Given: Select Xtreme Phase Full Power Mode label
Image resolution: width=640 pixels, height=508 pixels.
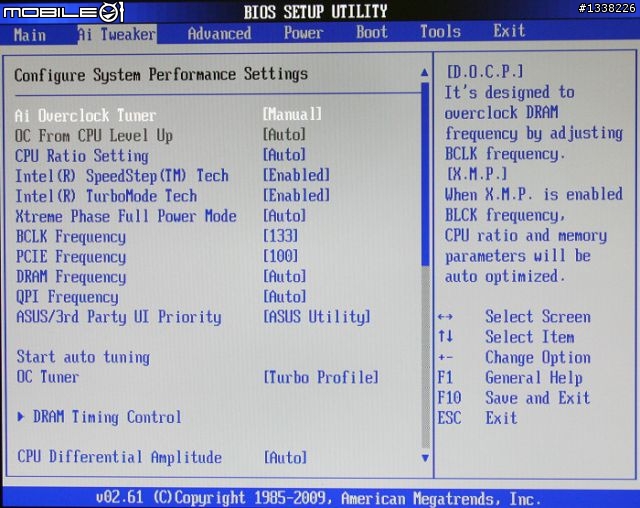Looking at the screenshot, I should pos(126,216).
